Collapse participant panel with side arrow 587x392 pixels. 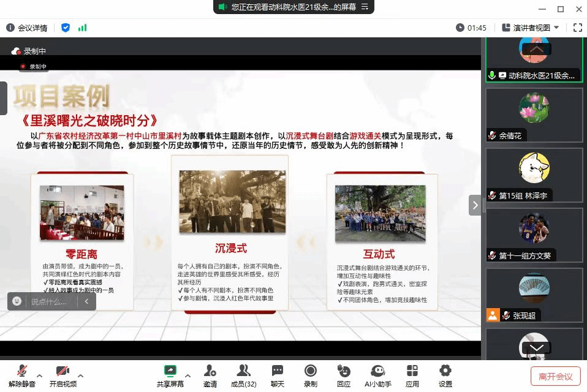(475, 205)
